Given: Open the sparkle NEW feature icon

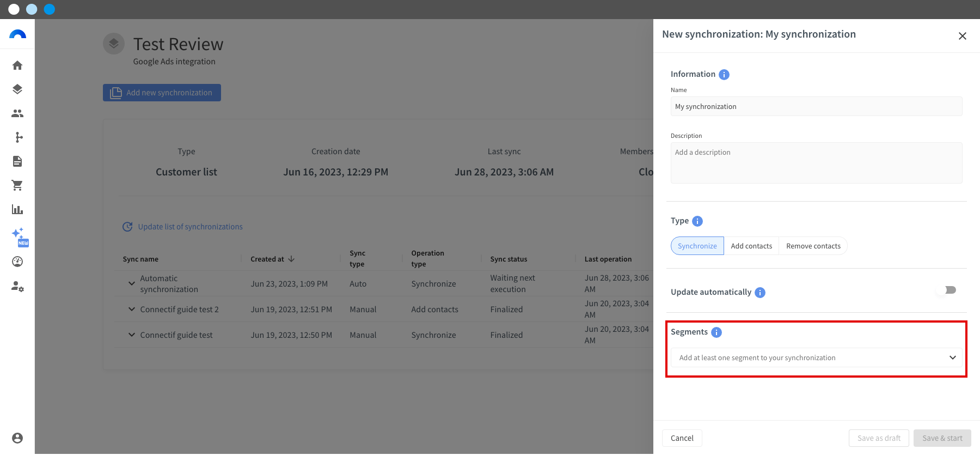Looking at the screenshot, I should coord(20,236).
